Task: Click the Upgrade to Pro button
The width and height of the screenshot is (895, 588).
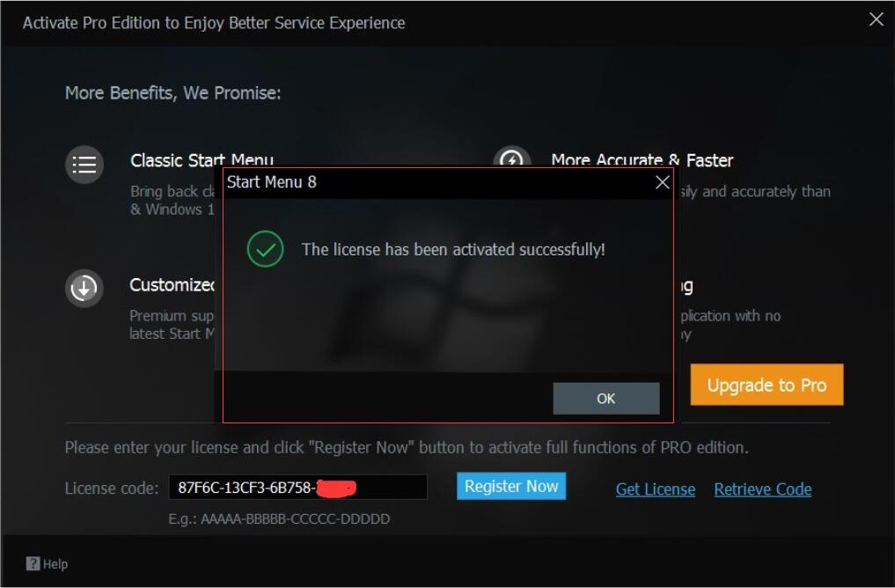Action: point(767,385)
